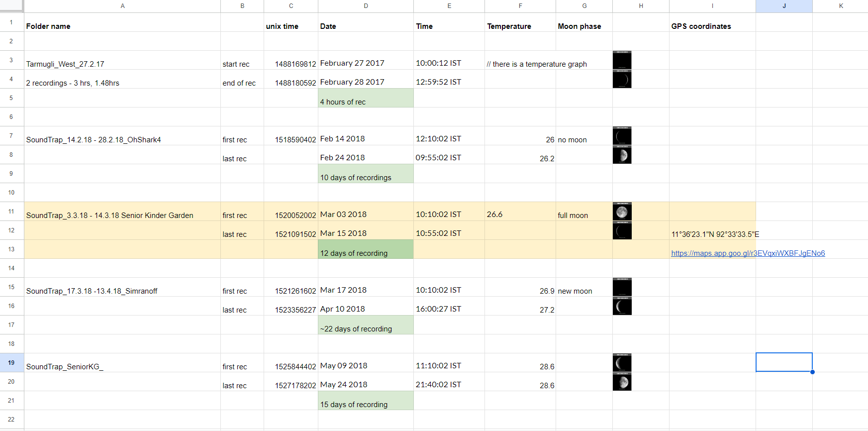Viewport: 868px width, 431px height.
Task: Click the full moon image in row 11
Action: click(622, 212)
